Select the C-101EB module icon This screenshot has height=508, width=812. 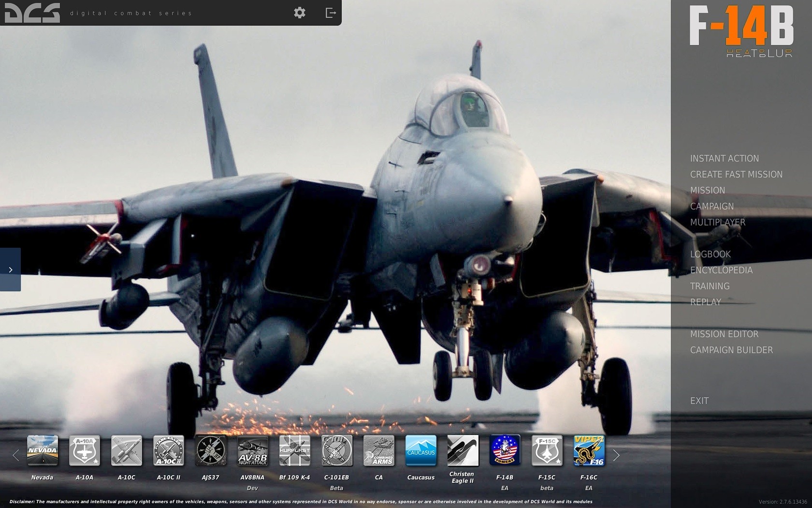[x=337, y=450]
